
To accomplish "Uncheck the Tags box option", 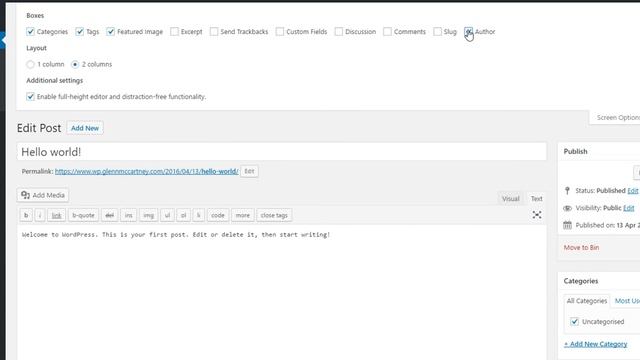I will point(80,31).
